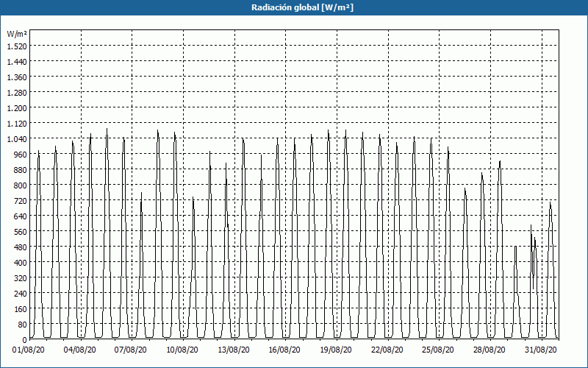Click the 1.440 y-axis label
The image size is (588, 368).
[x=17, y=62]
